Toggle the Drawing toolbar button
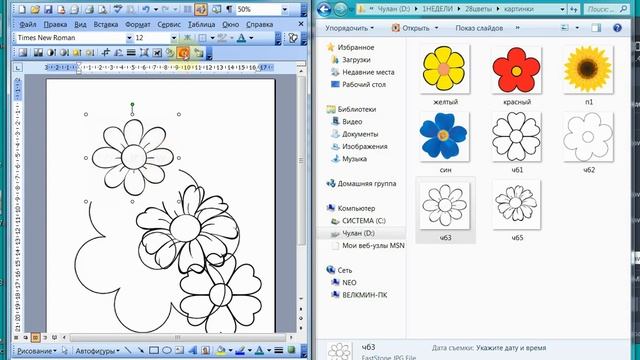This screenshot has width=640, height=360. click(x=200, y=9)
